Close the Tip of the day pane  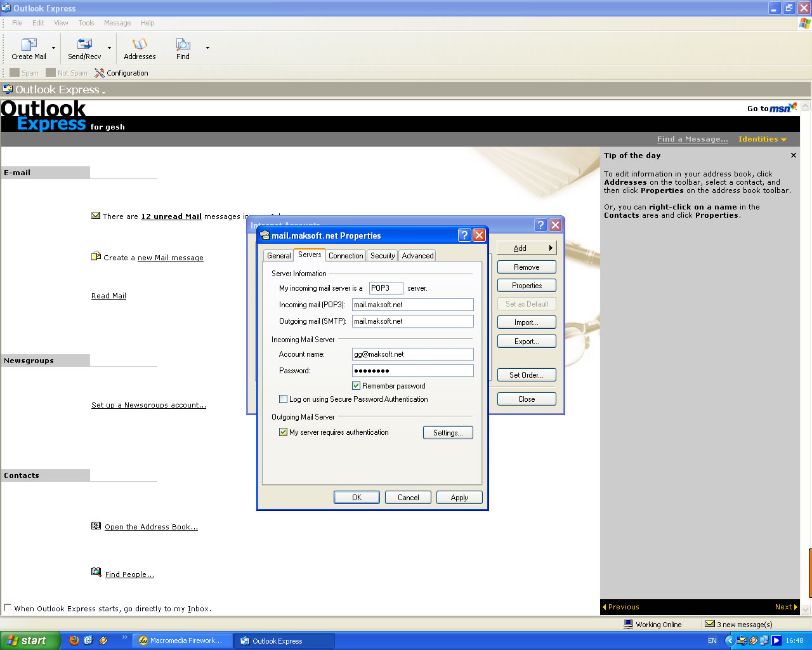tap(794, 155)
